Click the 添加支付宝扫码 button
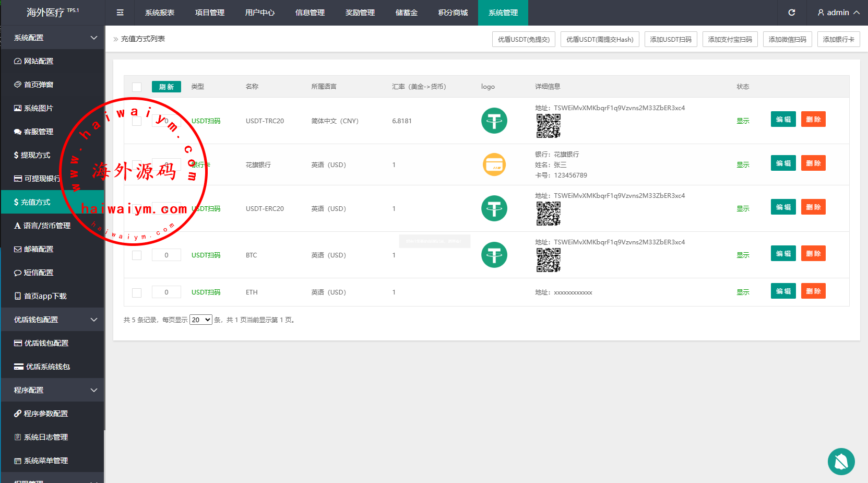The height and width of the screenshot is (483, 868). point(730,39)
